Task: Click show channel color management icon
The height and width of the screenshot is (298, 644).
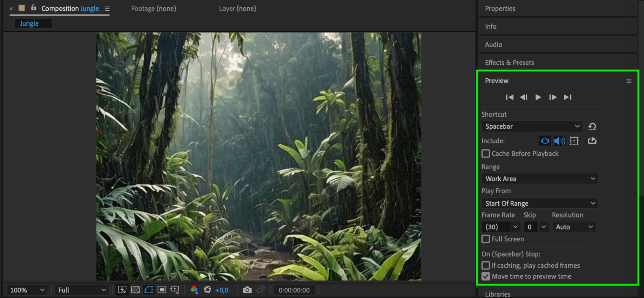Action: [194, 290]
